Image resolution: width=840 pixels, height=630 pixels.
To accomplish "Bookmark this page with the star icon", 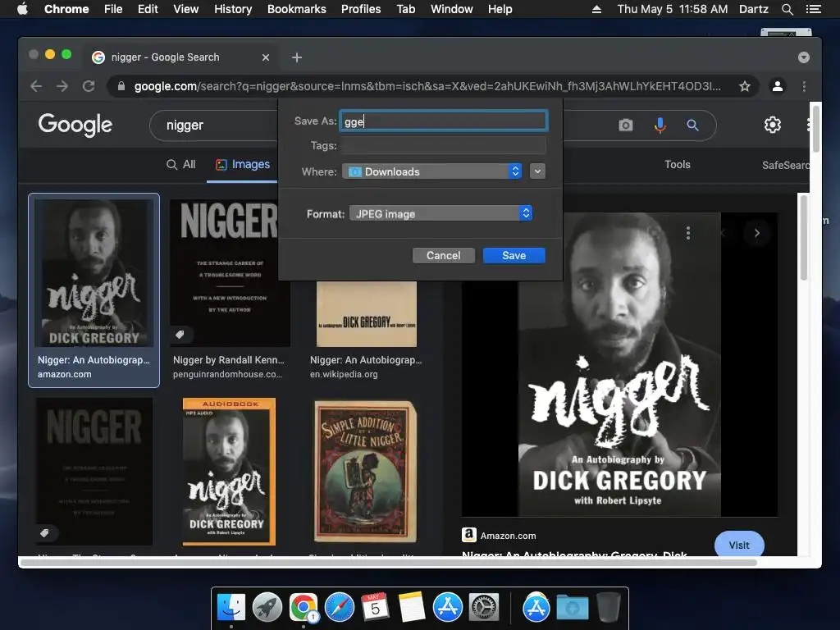I will pyautogui.click(x=745, y=86).
